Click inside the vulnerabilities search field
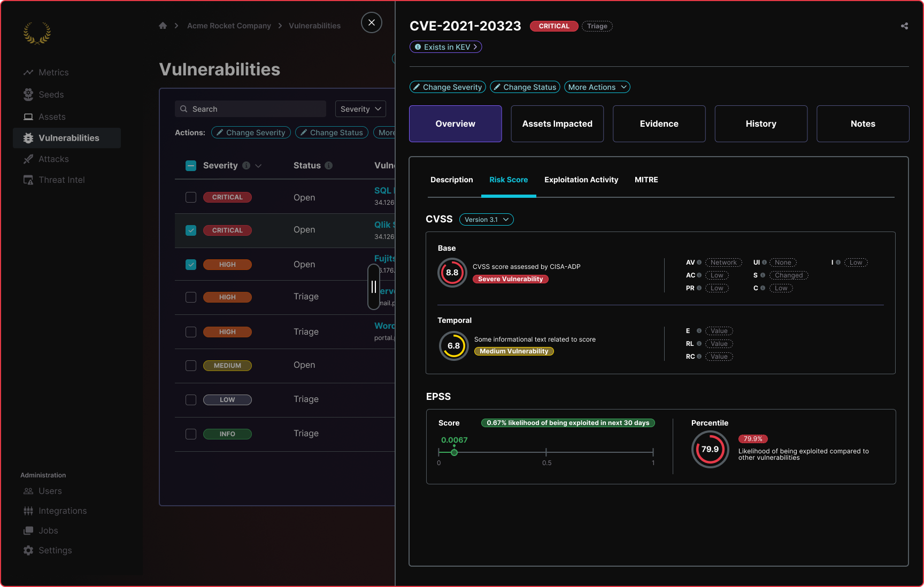 click(250, 109)
